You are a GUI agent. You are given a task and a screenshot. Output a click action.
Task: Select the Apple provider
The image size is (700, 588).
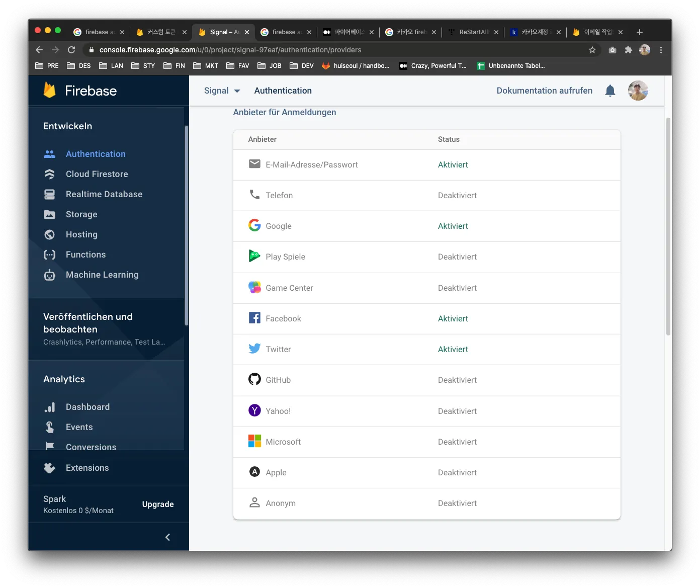(x=426, y=473)
